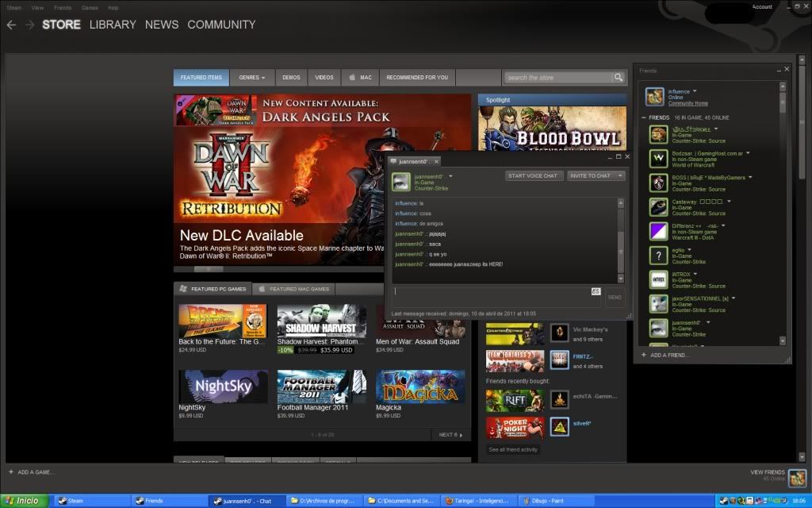Open Recommended For You tab

pos(417,77)
